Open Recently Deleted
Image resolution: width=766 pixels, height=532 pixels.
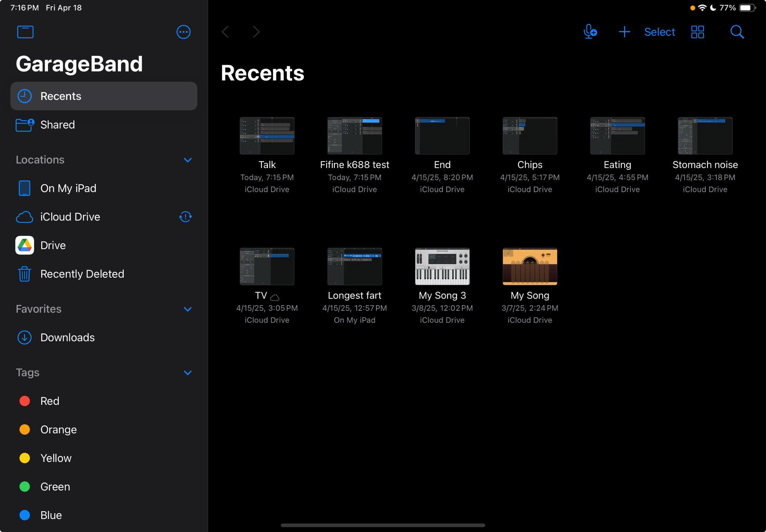pos(104,274)
